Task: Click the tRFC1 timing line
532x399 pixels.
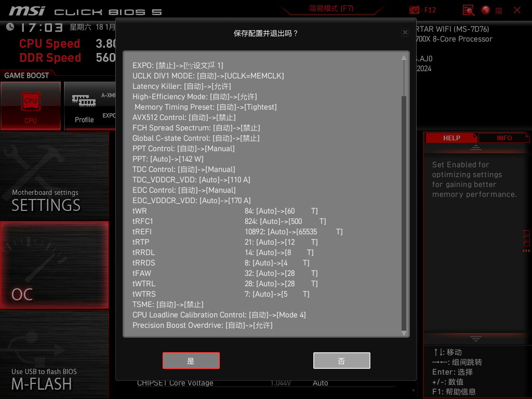Action: 229,221
